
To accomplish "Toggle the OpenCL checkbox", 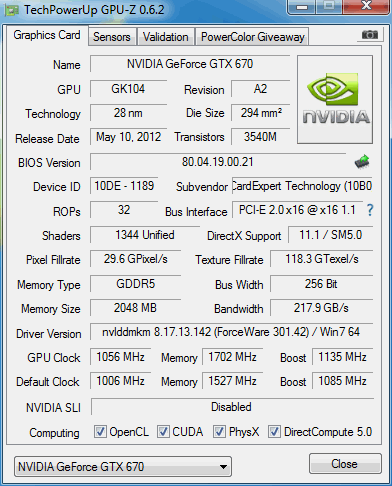I will pyautogui.click(x=100, y=431).
